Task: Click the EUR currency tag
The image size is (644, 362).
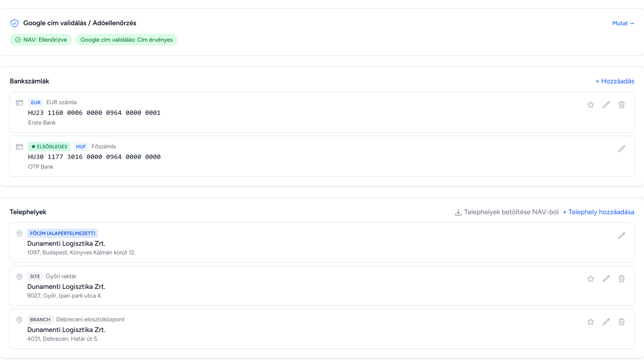Action: click(x=36, y=103)
